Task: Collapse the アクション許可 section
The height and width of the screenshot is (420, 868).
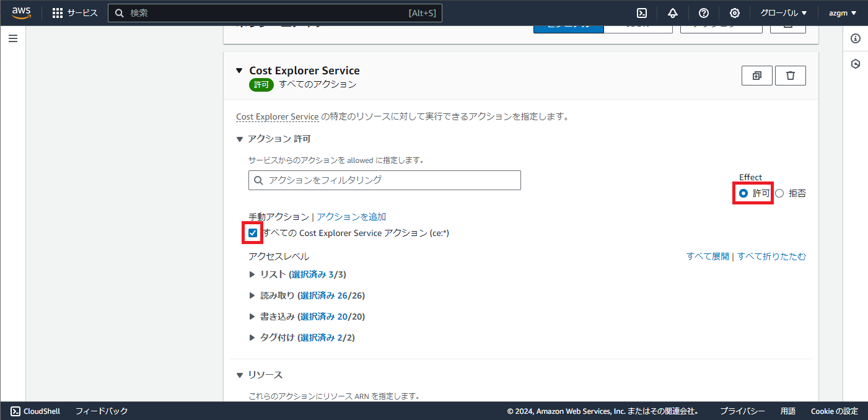Action: [x=240, y=139]
